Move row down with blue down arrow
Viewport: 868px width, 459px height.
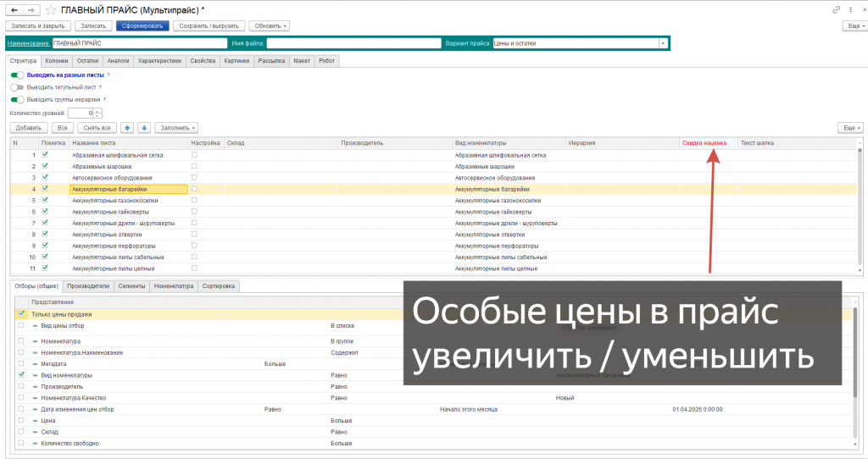pos(144,128)
